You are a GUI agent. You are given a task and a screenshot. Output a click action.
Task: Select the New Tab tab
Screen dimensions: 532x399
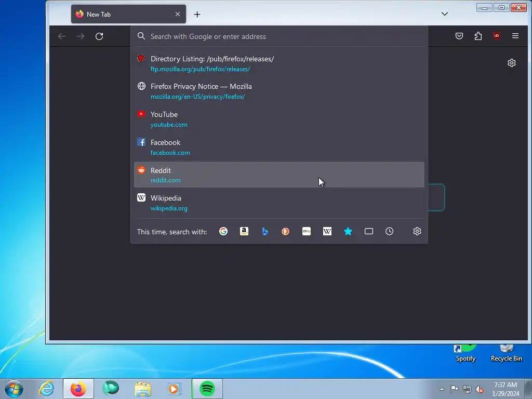128,14
